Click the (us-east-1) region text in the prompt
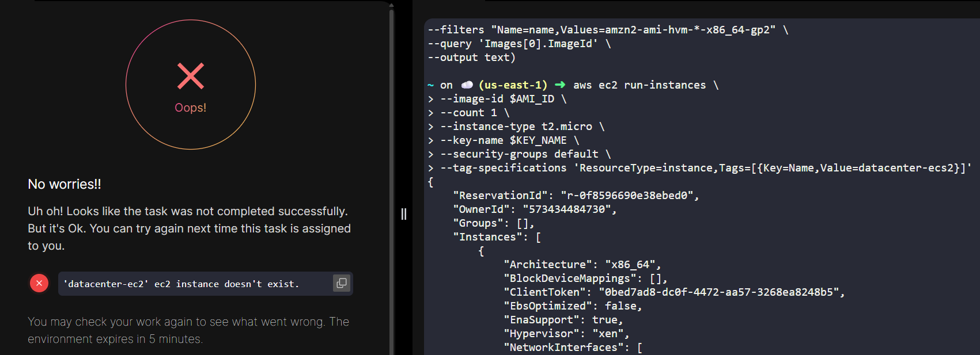Image resolution: width=980 pixels, height=355 pixels. [x=513, y=85]
